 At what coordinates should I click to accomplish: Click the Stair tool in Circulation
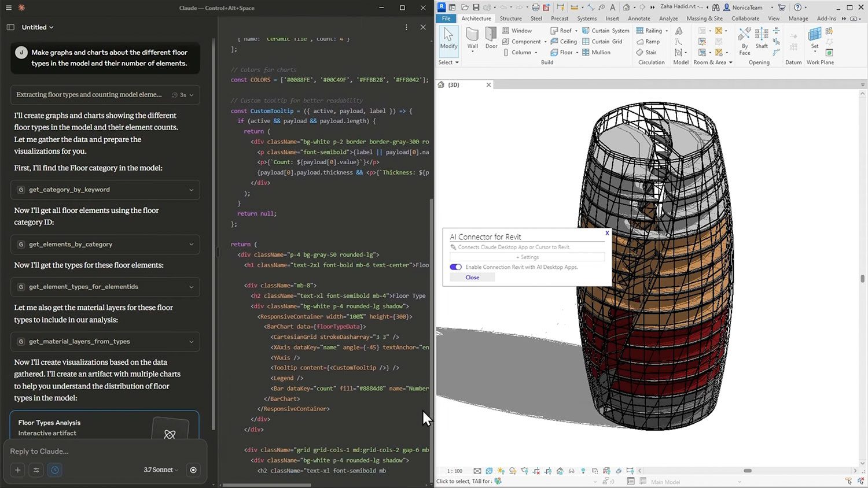pyautogui.click(x=646, y=52)
